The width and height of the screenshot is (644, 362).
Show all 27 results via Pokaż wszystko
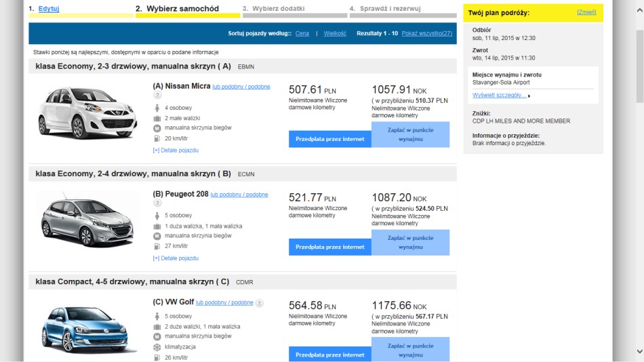pyautogui.click(x=426, y=33)
